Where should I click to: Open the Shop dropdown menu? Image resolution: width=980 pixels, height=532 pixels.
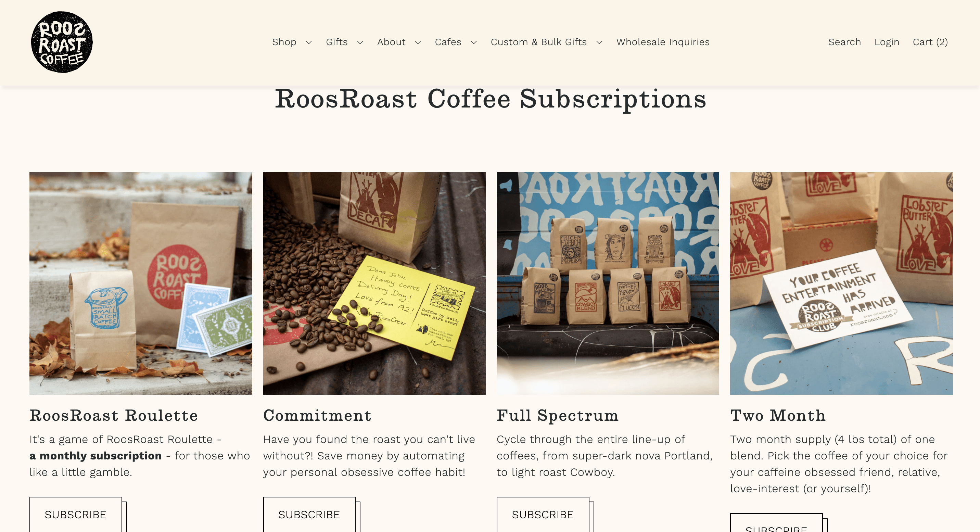pos(292,42)
